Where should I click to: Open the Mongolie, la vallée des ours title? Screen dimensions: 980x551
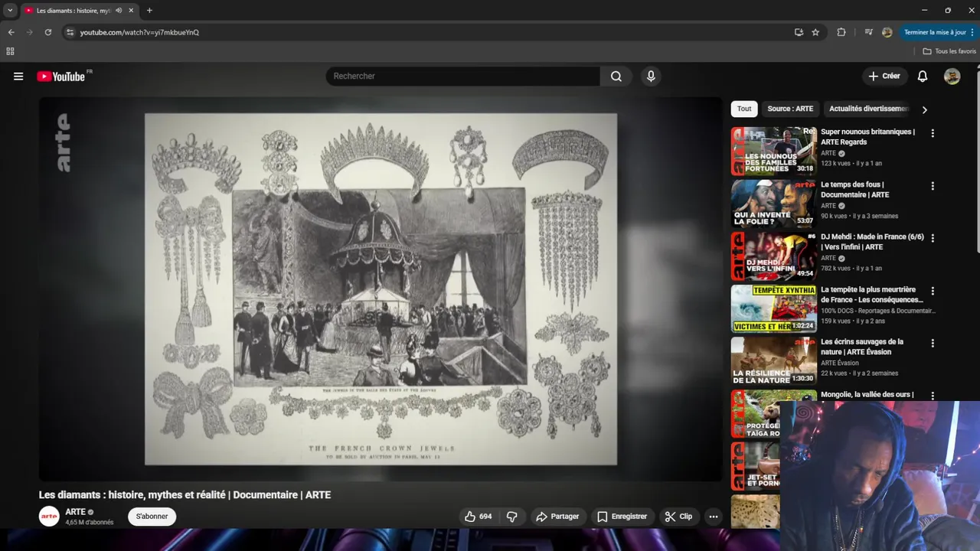pyautogui.click(x=867, y=395)
